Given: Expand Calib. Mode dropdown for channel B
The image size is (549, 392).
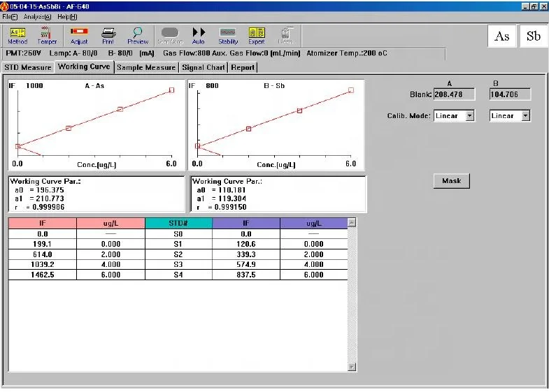Looking at the screenshot, I should pyautogui.click(x=525, y=116).
